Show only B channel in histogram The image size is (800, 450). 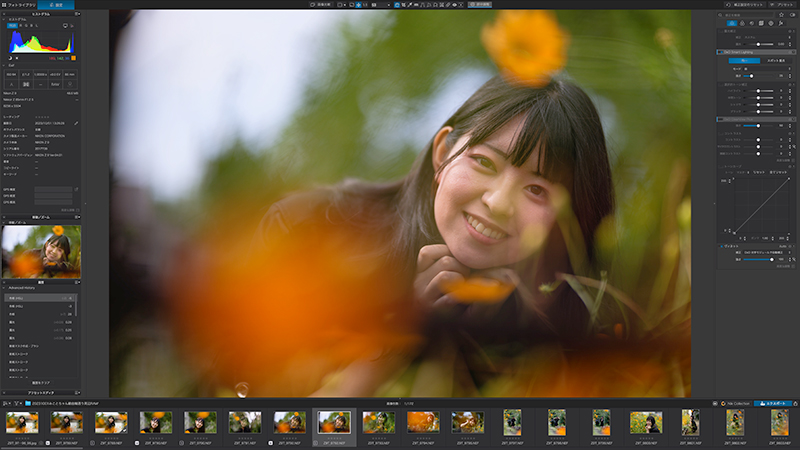[x=32, y=26]
